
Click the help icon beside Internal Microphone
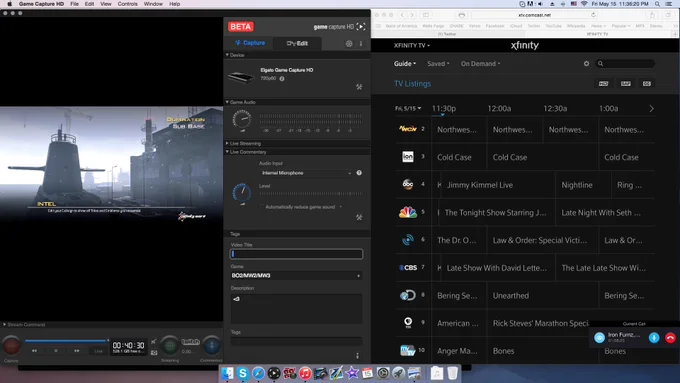click(x=359, y=173)
